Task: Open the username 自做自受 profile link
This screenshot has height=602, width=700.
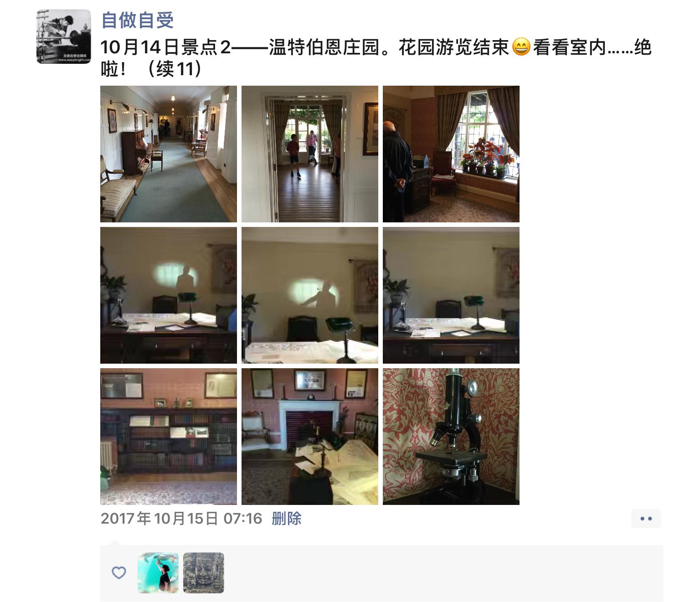Action: click(137, 21)
